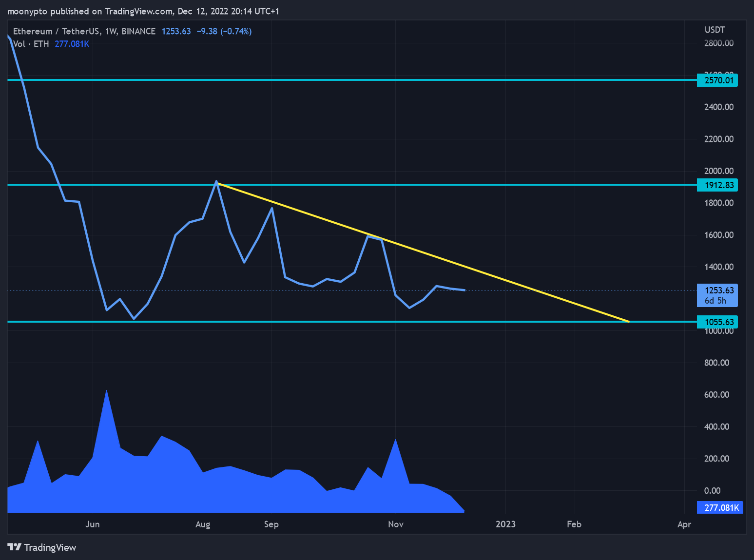
Task: Click the 2400.00 price axis tick
Action: pyautogui.click(x=719, y=107)
